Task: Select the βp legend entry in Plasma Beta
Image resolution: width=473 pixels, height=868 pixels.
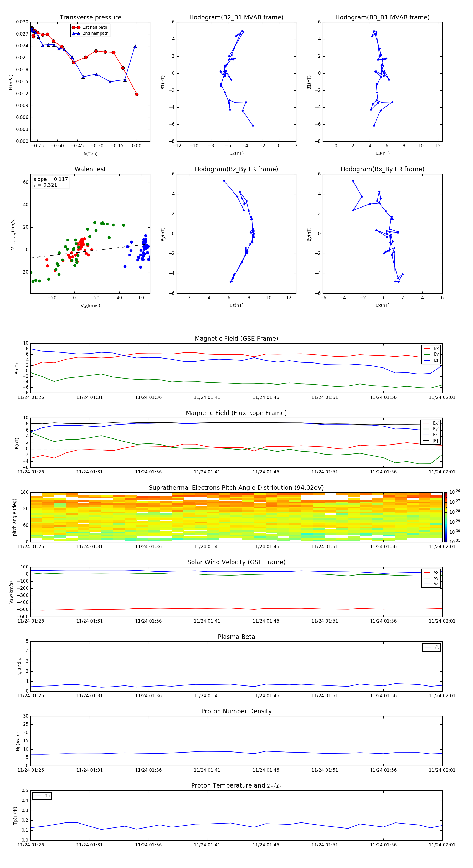Action: click(431, 647)
